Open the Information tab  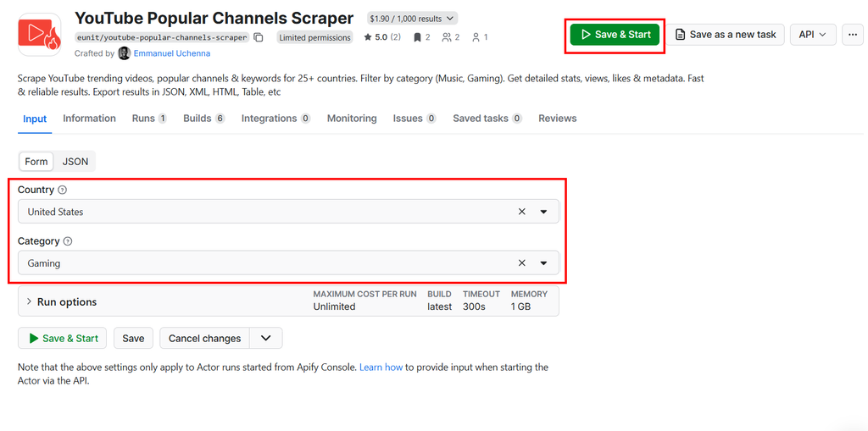click(89, 119)
